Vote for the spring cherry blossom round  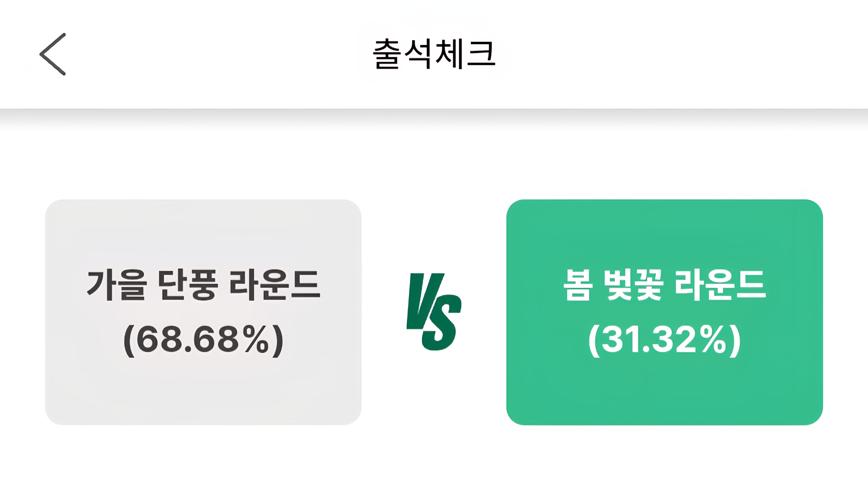coord(664,312)
